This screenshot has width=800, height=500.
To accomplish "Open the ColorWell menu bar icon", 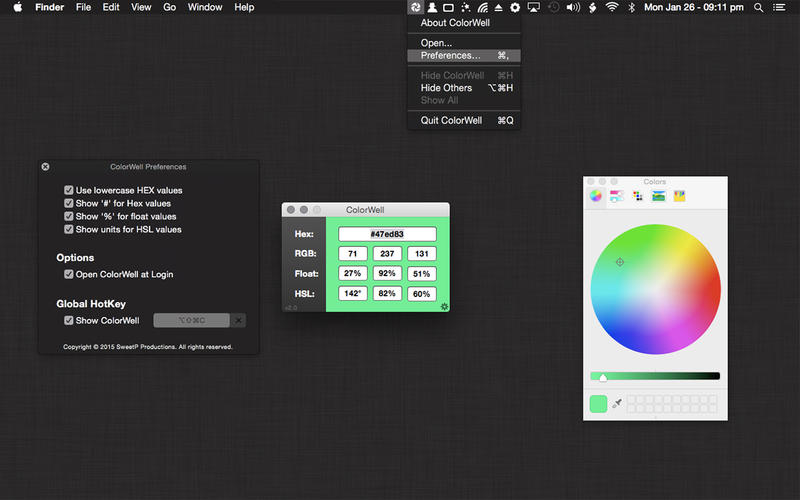I will (415, 7).
